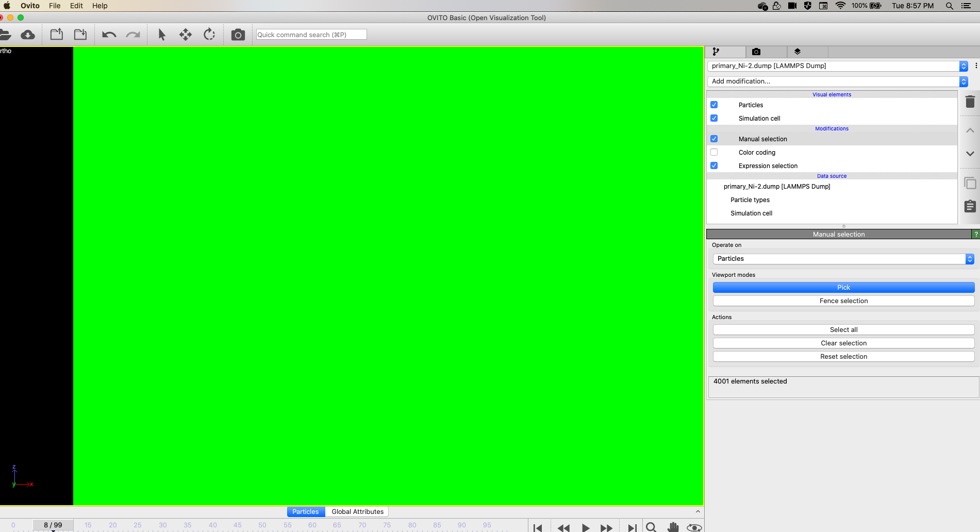The image size is (980, 532).
Task: Open the Add modification dropdown
Action: (837, 81)
